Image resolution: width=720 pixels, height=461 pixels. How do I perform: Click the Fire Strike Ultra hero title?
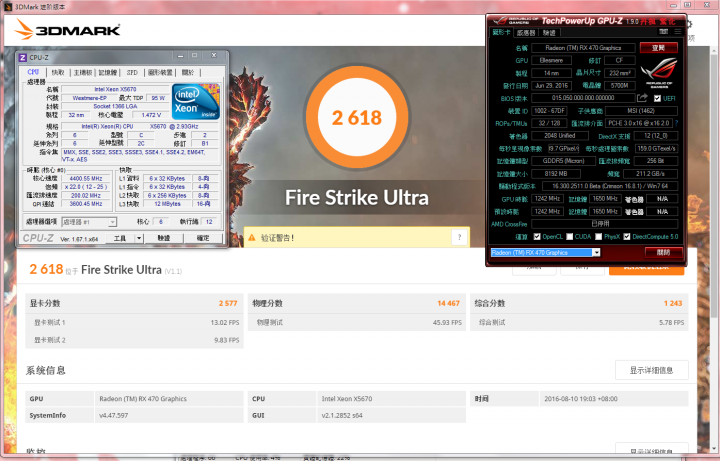point(357,197)
